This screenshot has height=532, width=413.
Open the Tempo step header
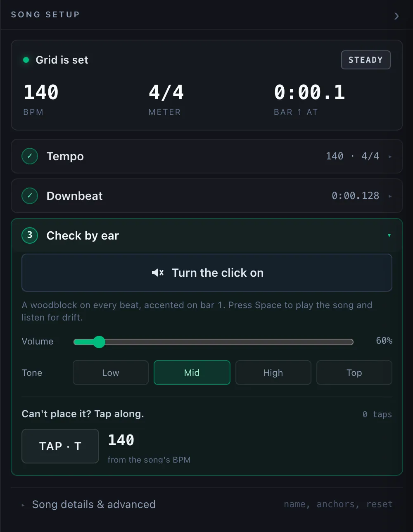point(207,156)
